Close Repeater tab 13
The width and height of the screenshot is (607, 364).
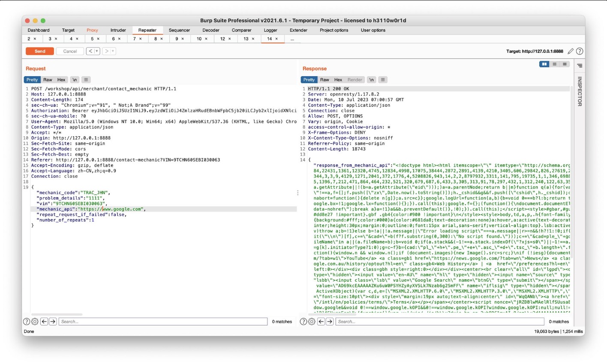coord(253,39)
